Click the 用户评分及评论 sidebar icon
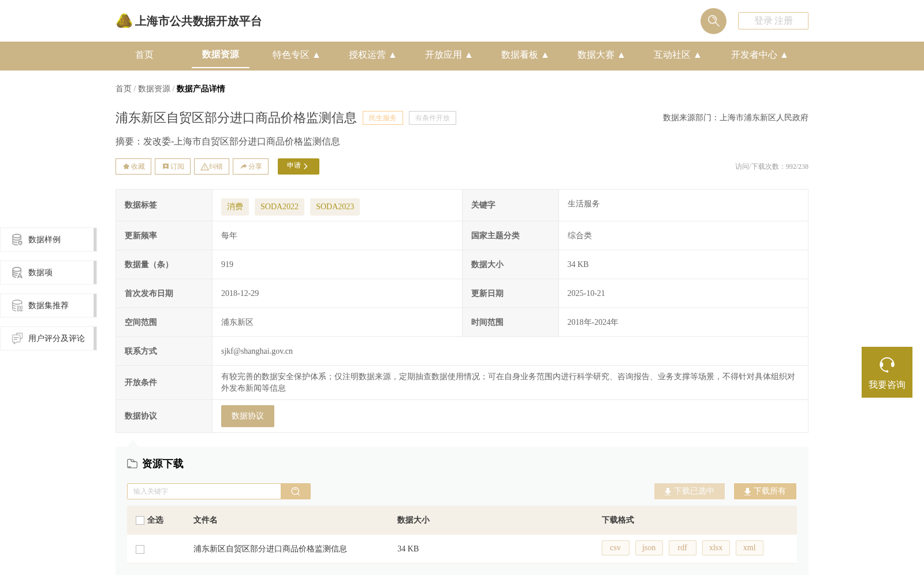 (17, 338)
